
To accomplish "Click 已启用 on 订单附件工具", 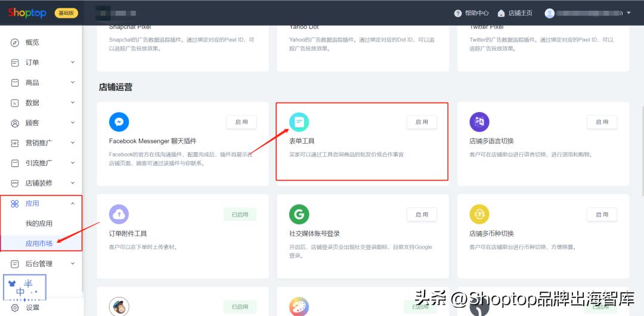I will (x=240, y=215).
